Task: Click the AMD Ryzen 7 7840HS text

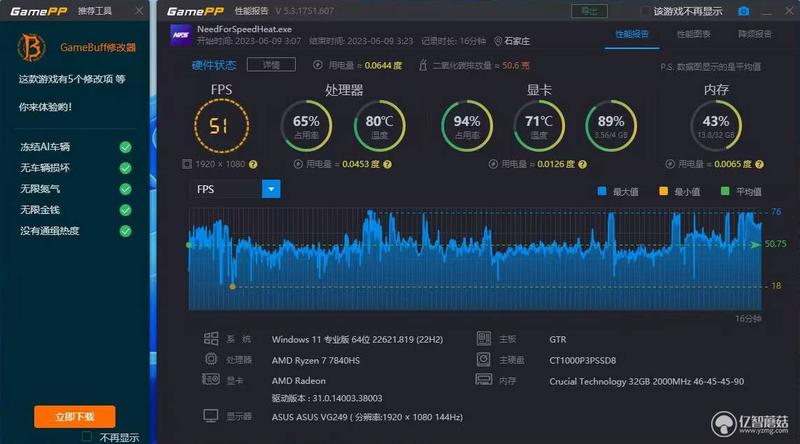Action: 316,360
